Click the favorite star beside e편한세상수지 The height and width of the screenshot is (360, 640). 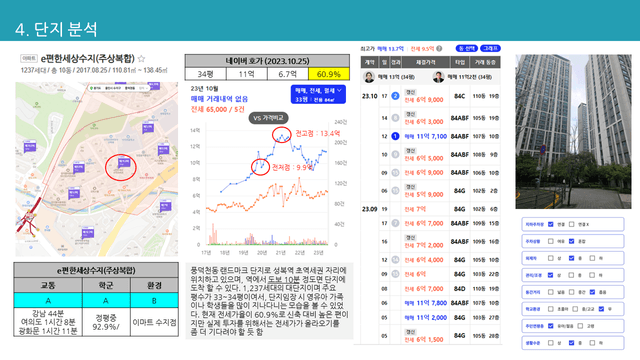tap(141, 59)
